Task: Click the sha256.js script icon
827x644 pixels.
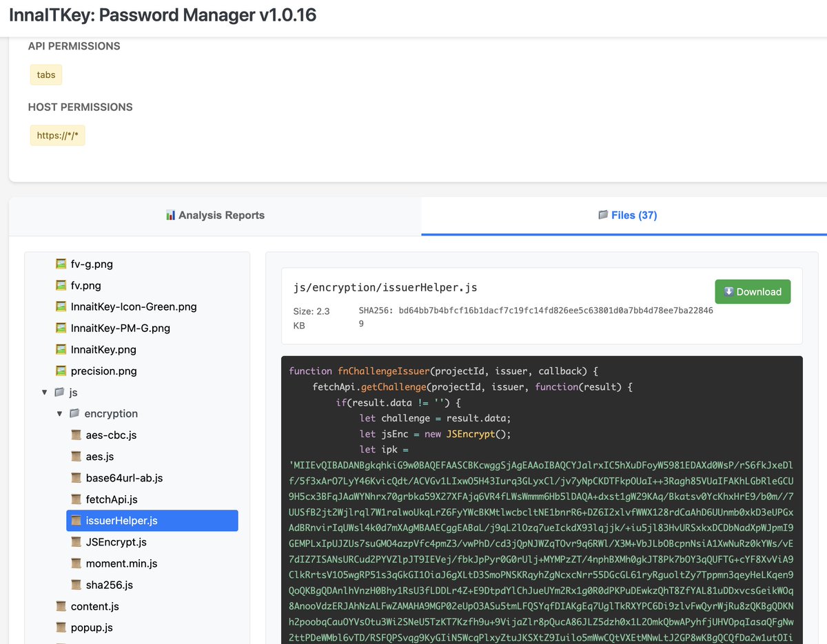Action: click(x=76, y=585)
